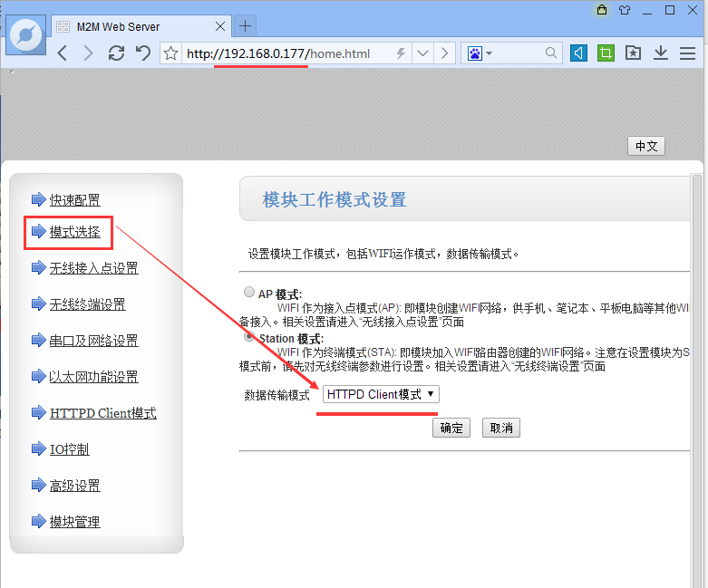
Task: Select the AP 模式 radio button
Action: 249,294
